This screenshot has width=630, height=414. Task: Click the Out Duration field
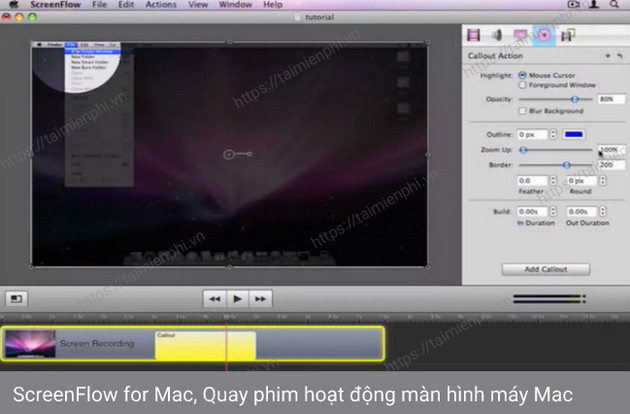pos(581,211)
